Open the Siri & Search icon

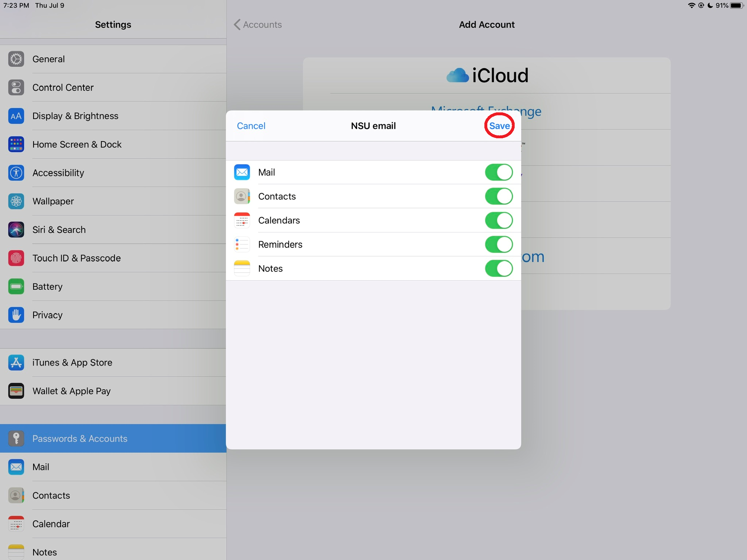coord(16,230)
